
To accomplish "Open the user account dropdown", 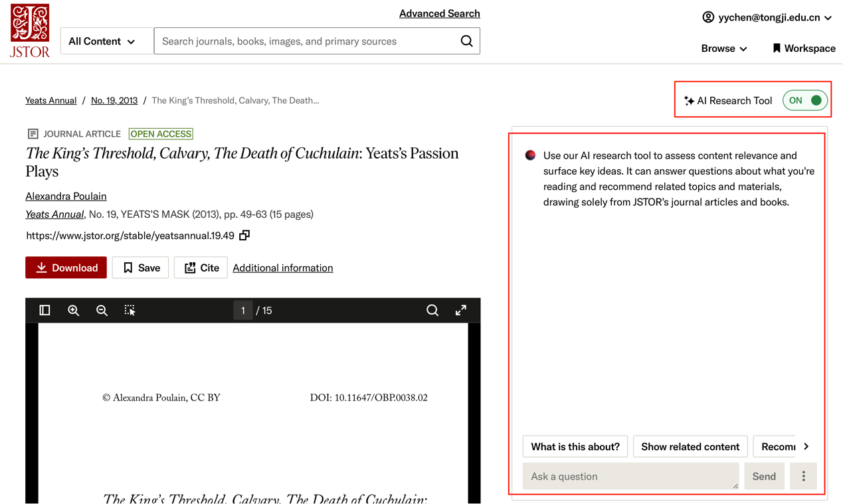I will point(767,17).
